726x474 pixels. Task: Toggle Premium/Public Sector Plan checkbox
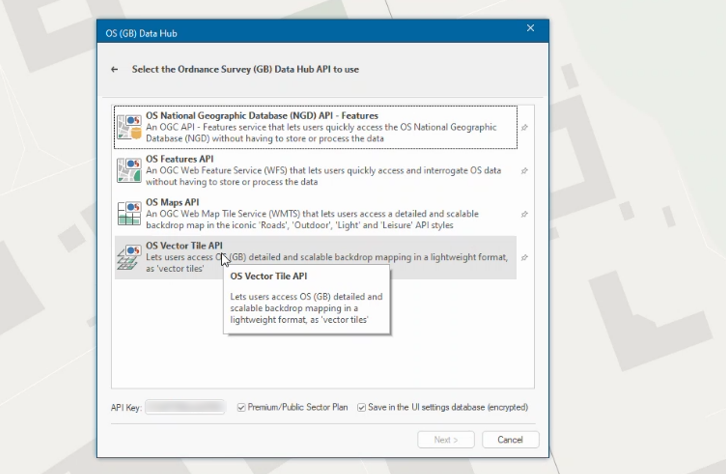[x=241, y=407]
